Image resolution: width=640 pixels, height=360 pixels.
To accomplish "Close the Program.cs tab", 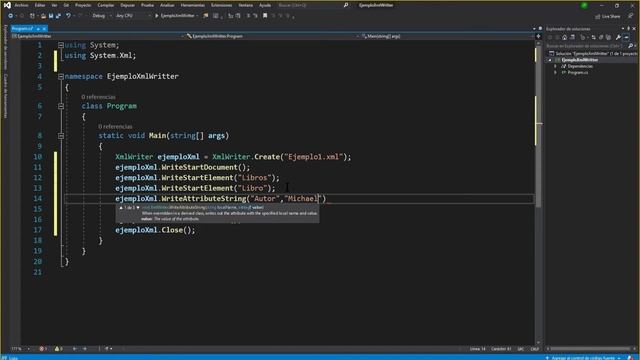I will click(x=44, y=29).
